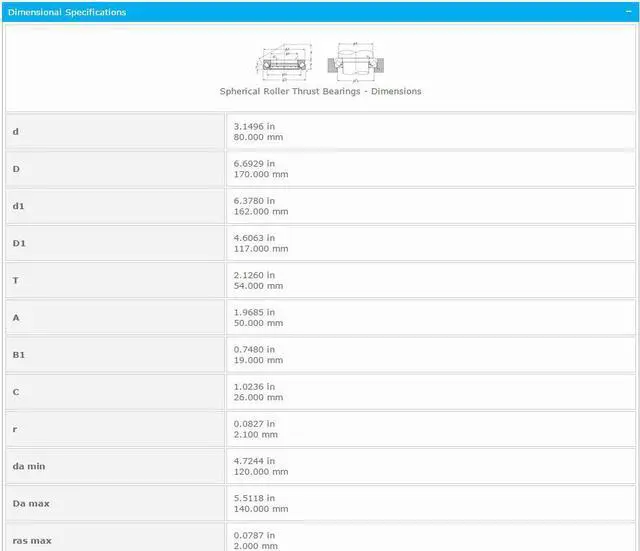Image resolution: width=640 pixels, height=551 pixels.
Task: Click the B1 value 19.000 mm
Action: tap(258, 360)
